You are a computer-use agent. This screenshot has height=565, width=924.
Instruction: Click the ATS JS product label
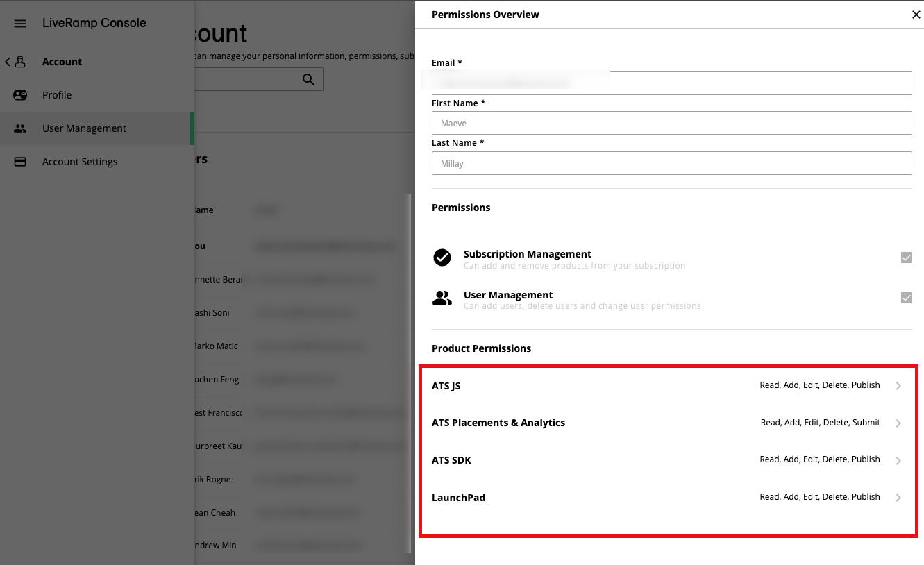coord(446,386)
